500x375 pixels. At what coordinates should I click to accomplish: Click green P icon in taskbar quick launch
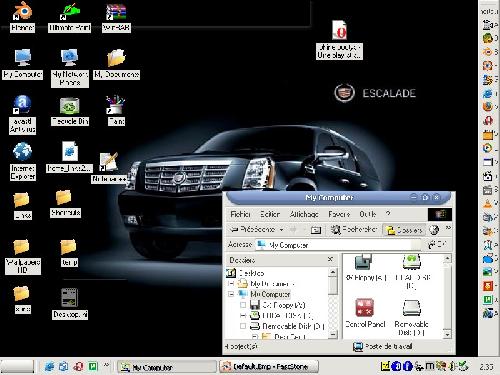pos(93,367)
